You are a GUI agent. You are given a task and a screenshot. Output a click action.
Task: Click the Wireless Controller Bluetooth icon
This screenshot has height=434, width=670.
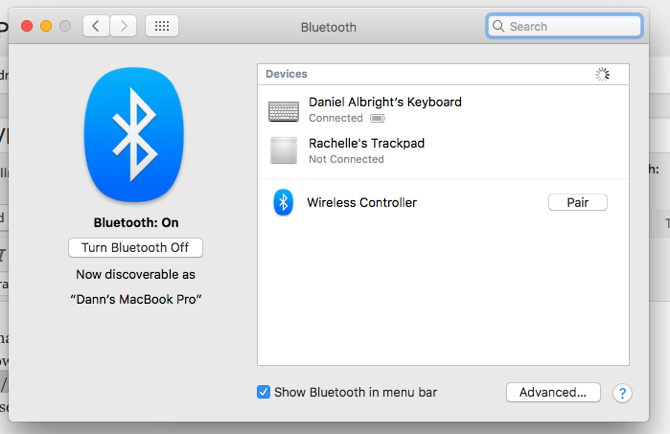pos(283,203)
